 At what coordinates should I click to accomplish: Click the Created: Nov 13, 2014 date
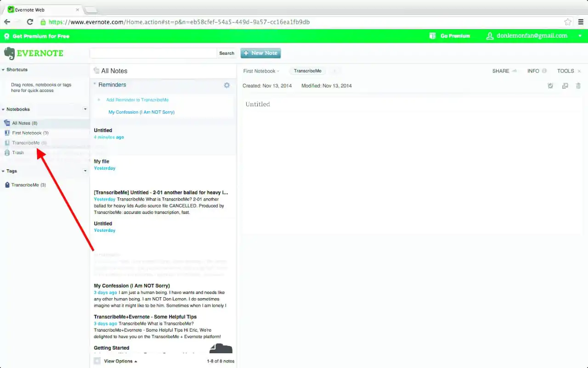tap(267, 86)
